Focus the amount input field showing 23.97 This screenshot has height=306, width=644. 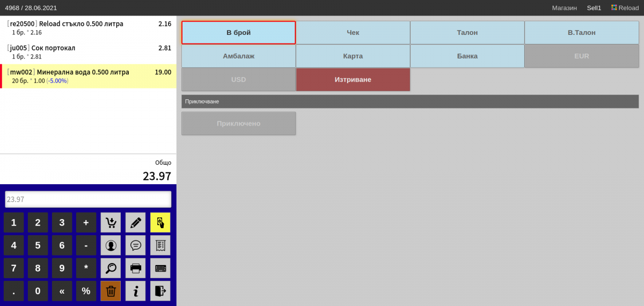coord(88,199)
